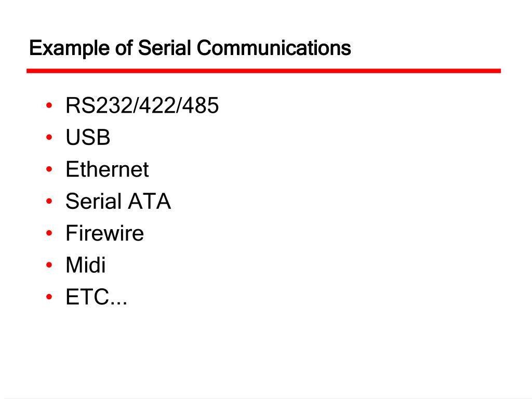
Task: Click the red bullet dot beside Midi
Action: pyautogui.click(x=49, y=265)
